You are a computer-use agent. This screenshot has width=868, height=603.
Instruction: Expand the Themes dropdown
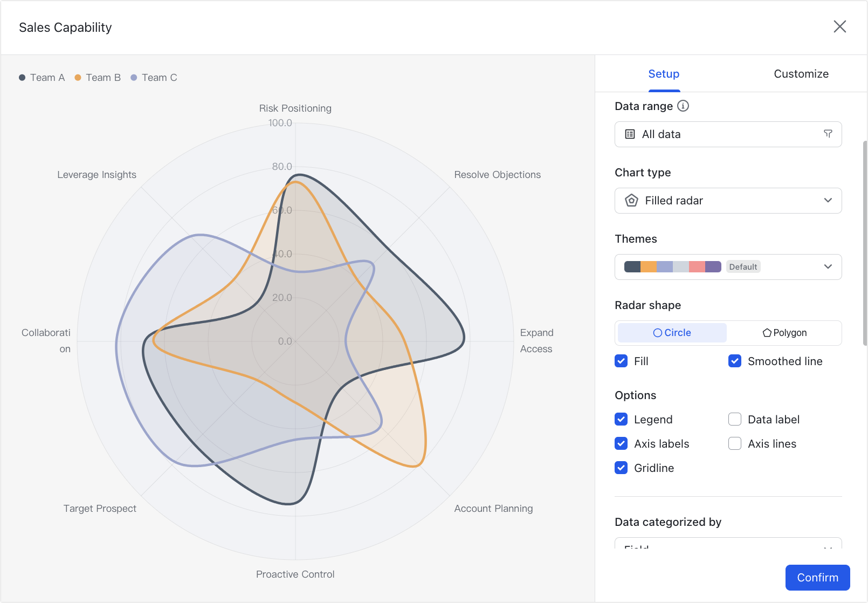point(828,266)
